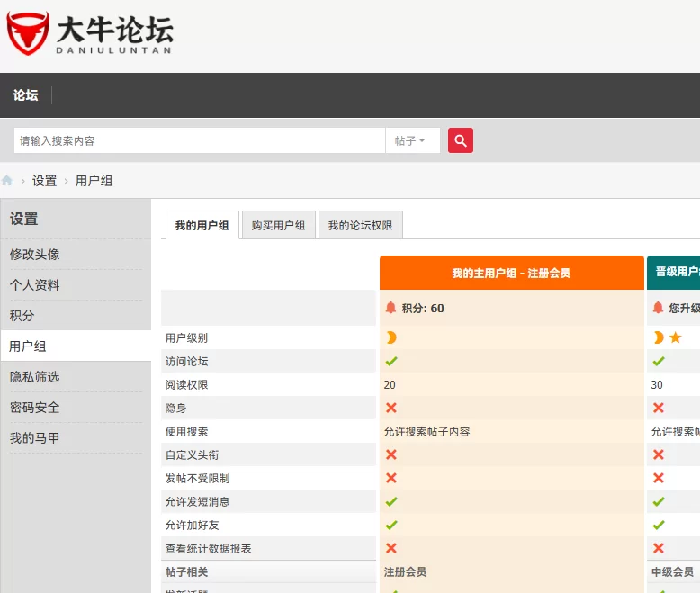Screen dimensions: 700x593
Task: Click 允许发短消息 check in 晋级用户组 column
Action: 659,501
